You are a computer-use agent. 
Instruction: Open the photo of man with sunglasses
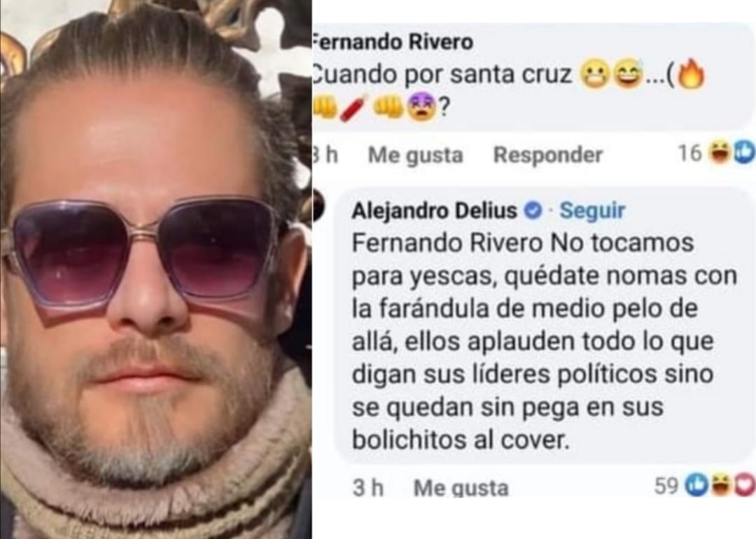tap(155, 269)
